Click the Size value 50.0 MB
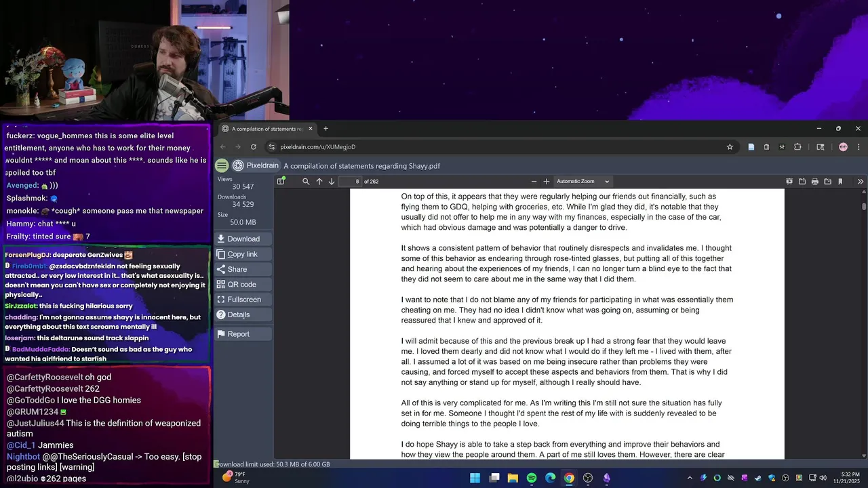 (x=243, y=222)
